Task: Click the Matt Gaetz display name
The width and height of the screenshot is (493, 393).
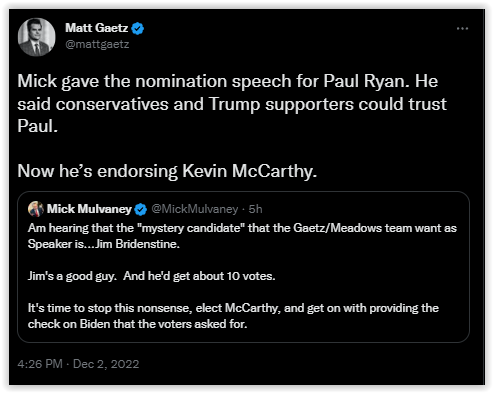Action: click(x=96, y=28)
